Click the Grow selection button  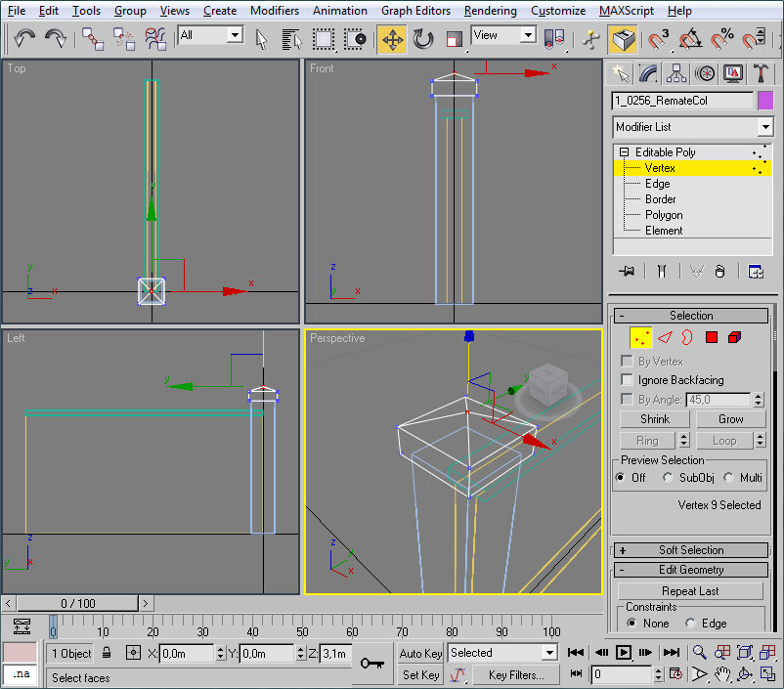pyautogui.click(x=730, y=419)
